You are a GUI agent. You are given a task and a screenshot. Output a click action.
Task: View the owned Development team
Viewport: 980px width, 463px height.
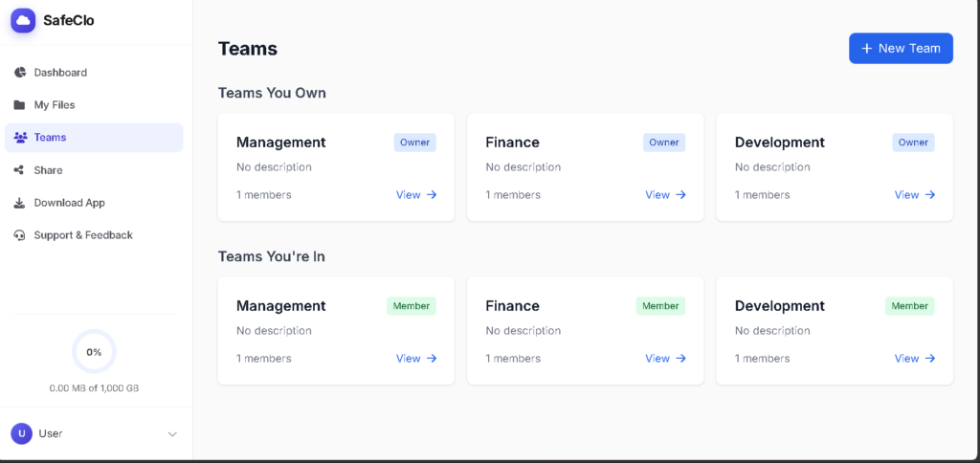(x=915, y=195)
